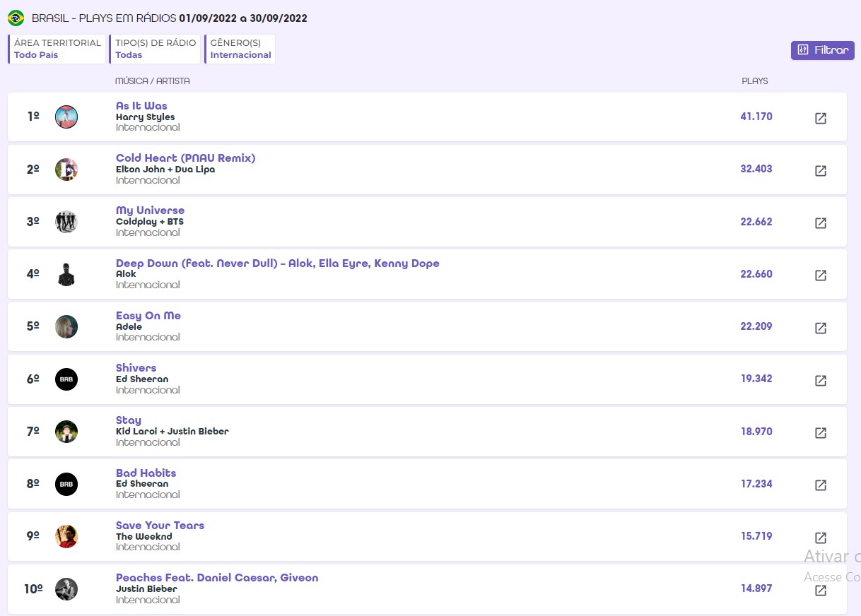Click the play count 22.209

756,326
